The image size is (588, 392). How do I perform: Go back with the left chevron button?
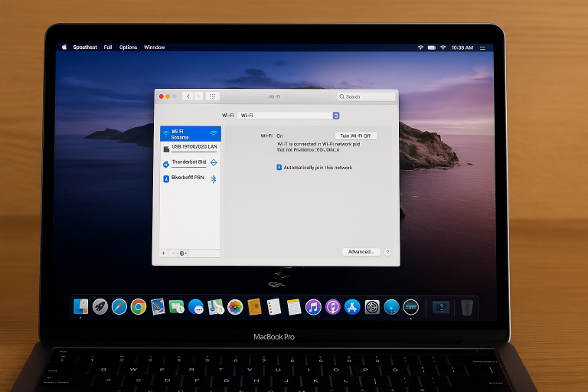pos(188,96)
